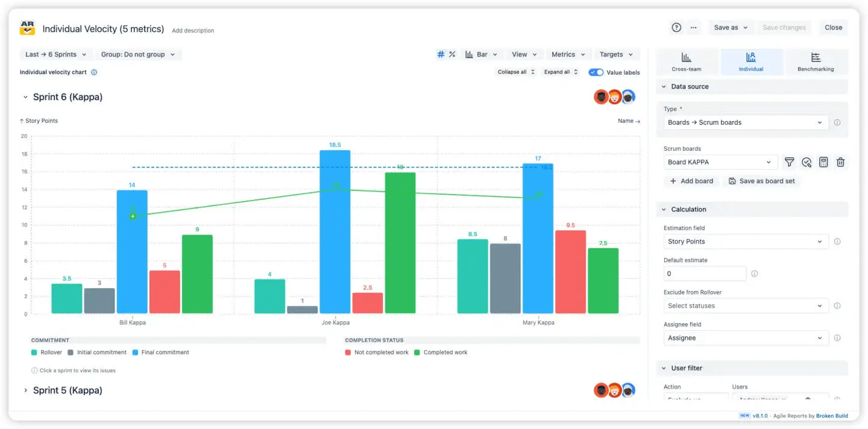868x429 pixels.
Task: Click the more options ellipsis icon
Action: tap(693, 28)
